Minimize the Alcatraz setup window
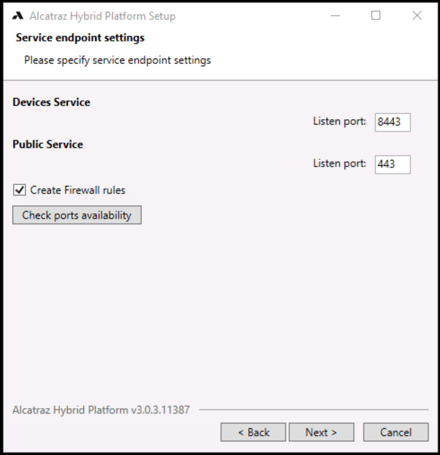The image size is (440, 455). (335, 15)
